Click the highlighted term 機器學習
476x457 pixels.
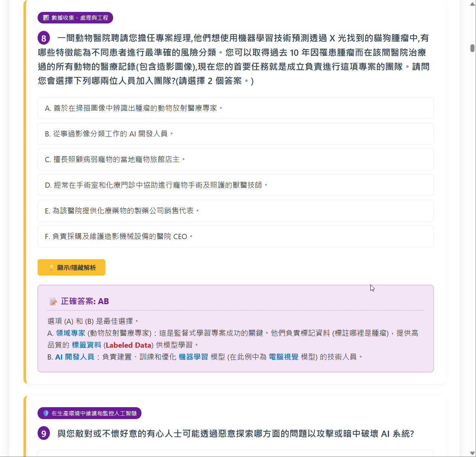tap(193, 357)
